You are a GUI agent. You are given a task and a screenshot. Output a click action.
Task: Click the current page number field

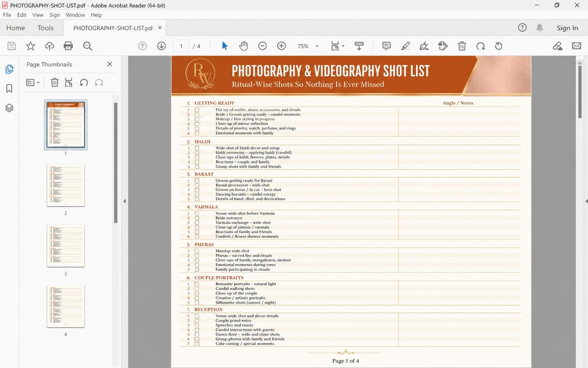[181, 46]
